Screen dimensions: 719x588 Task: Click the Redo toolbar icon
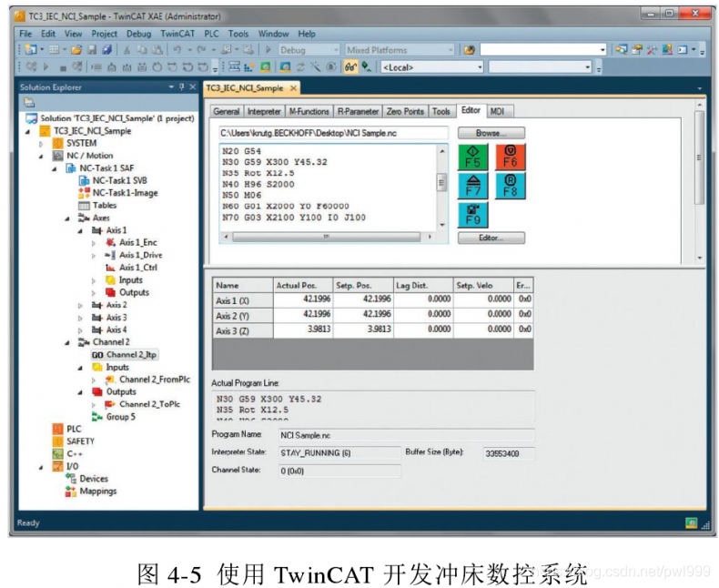click(201, 49)
